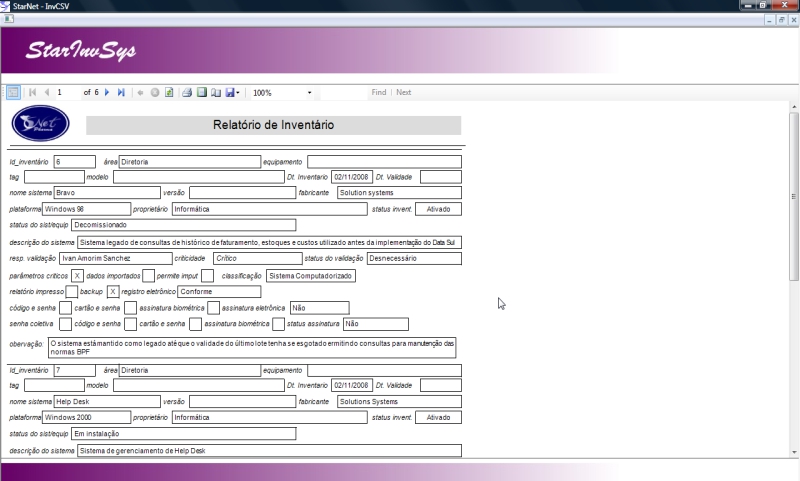
Task: Advance to the next report page
Action: click(108, 93)
